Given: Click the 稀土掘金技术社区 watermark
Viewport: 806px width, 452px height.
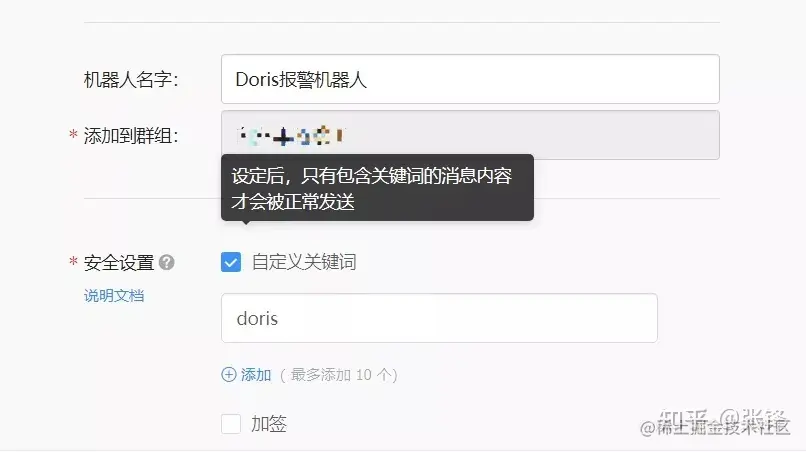Looking at the screenshot, I should [715, 427].
